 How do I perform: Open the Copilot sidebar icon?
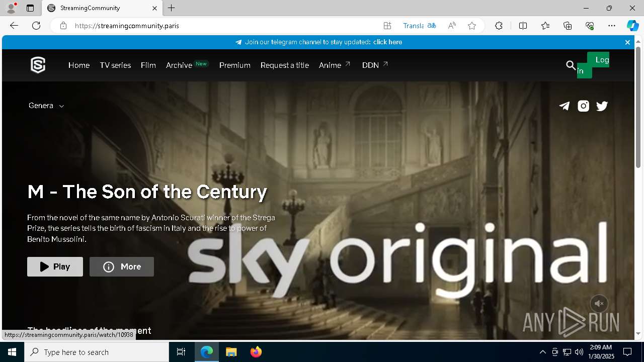[x=632, y=26]
